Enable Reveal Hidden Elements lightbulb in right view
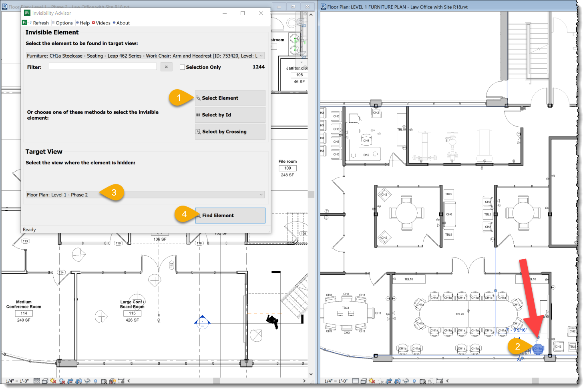The height and width of the screenshot is (392, 587). tap(414, 381)
